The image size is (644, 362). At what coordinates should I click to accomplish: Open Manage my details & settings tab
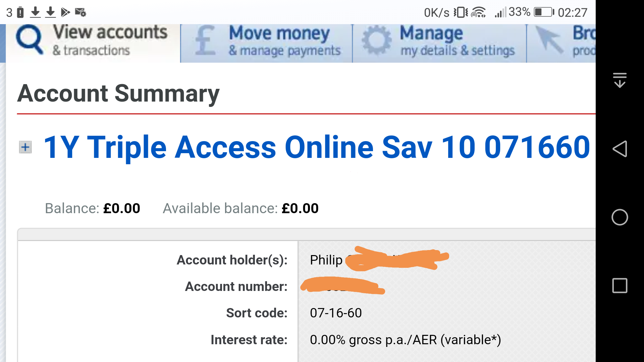(439, 43)
